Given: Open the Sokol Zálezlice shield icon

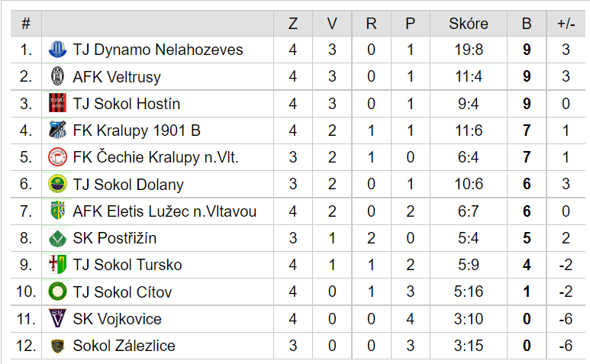Looking at the screenshot, I should click(x=57, y=346).
